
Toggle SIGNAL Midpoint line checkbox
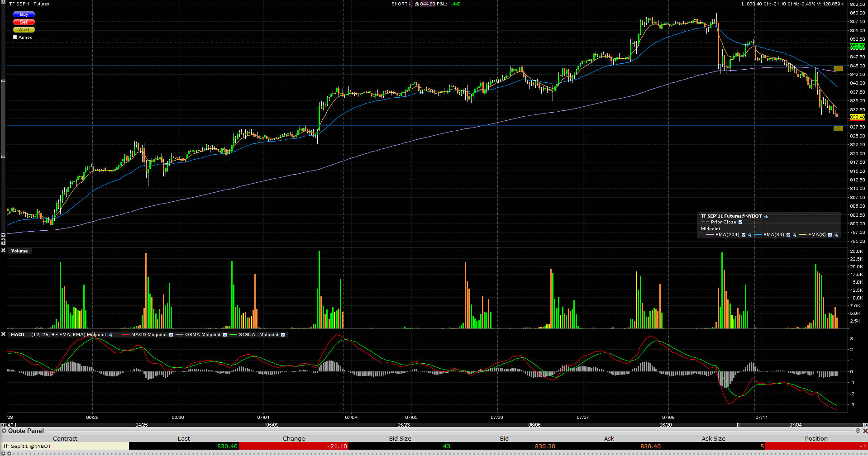coord(283,335)
